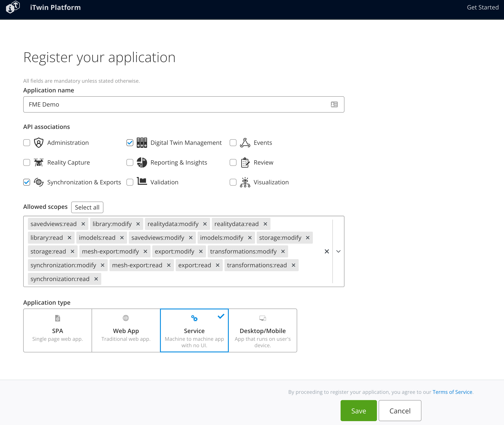Click the Reporting & Insights pie icon

point(142,162)
